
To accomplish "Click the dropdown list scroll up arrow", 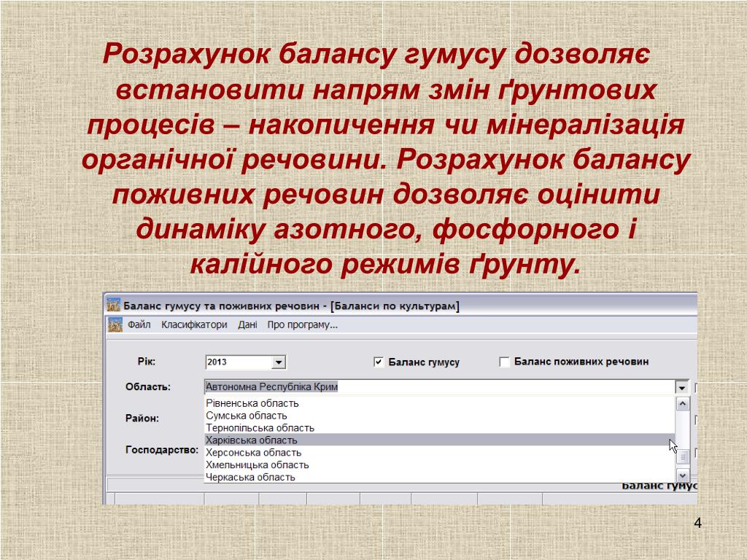I will (x=683, y=404).
